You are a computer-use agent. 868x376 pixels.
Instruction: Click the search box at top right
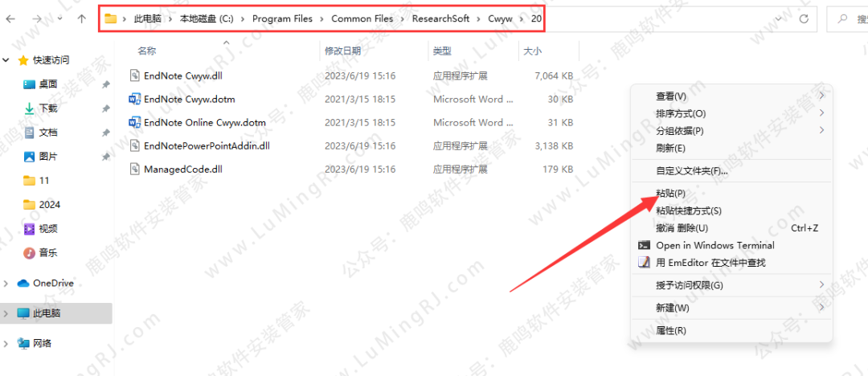tap(850, 18)
